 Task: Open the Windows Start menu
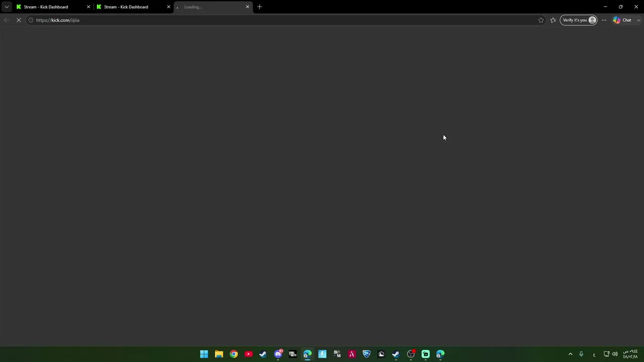click(x=204, y=354)
